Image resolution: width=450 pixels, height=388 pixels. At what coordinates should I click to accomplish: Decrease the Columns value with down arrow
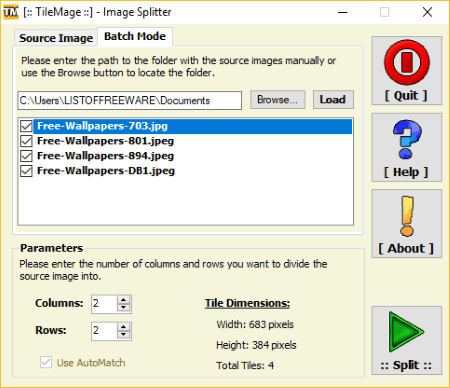(x=124, y=308)
